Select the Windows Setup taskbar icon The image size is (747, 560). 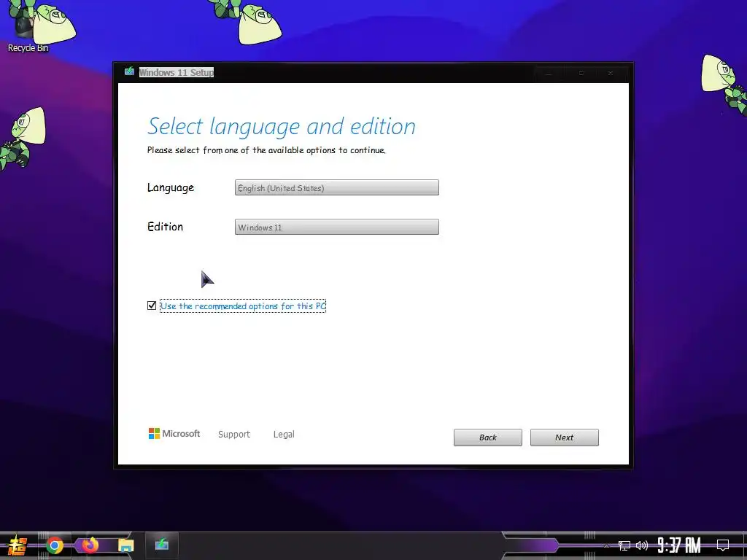coord(162,544)
